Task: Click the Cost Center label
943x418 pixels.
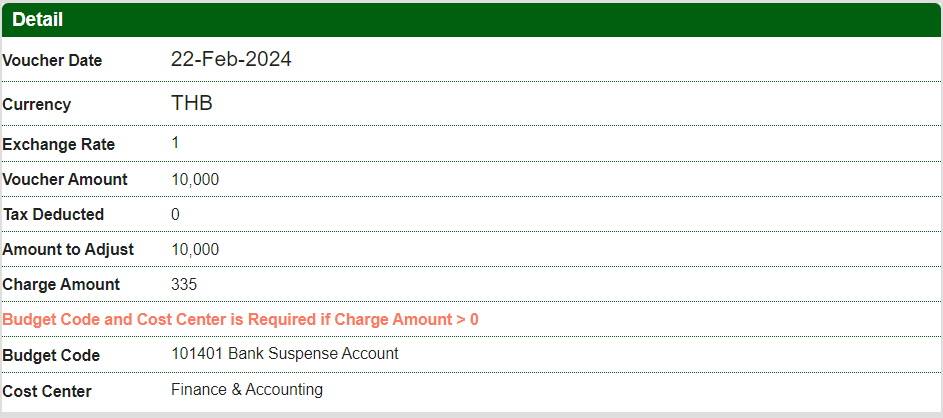Action: click(x=47, y=392)
